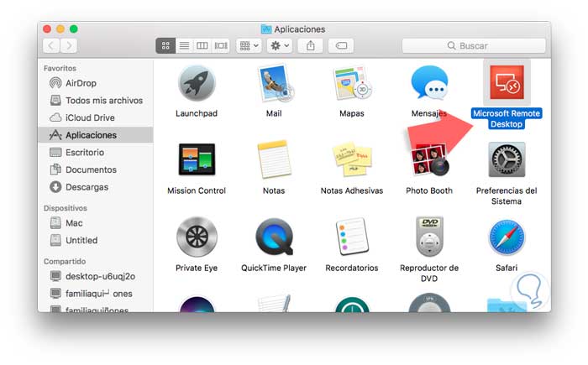Click the Notas Adhesivas name label
Image resolution: width=588 pixels, height=365 pixels.
352,190
